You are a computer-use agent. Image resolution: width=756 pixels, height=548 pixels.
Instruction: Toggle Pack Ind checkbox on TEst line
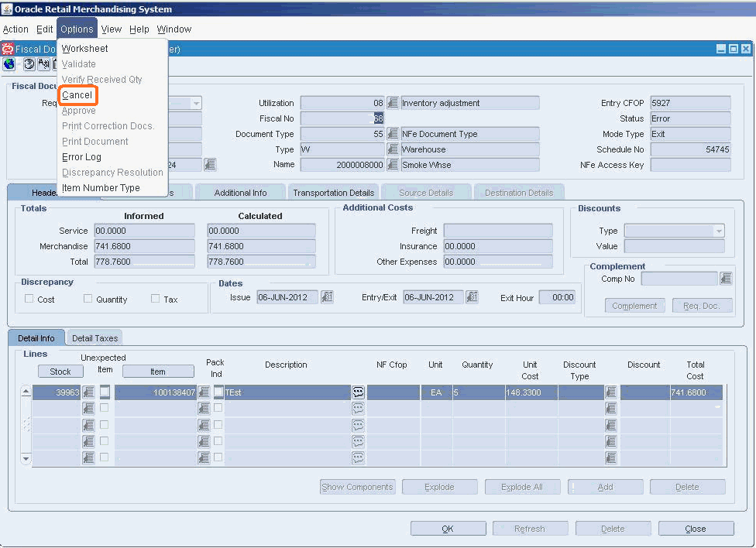click(x=218, y=392)
